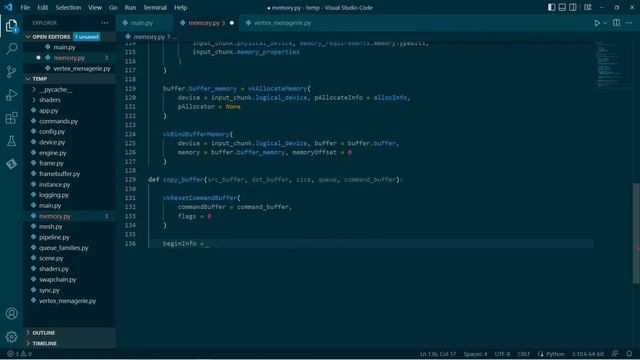Expand the Timeline section
Screen dimensions: 640x360
(70, 343)
